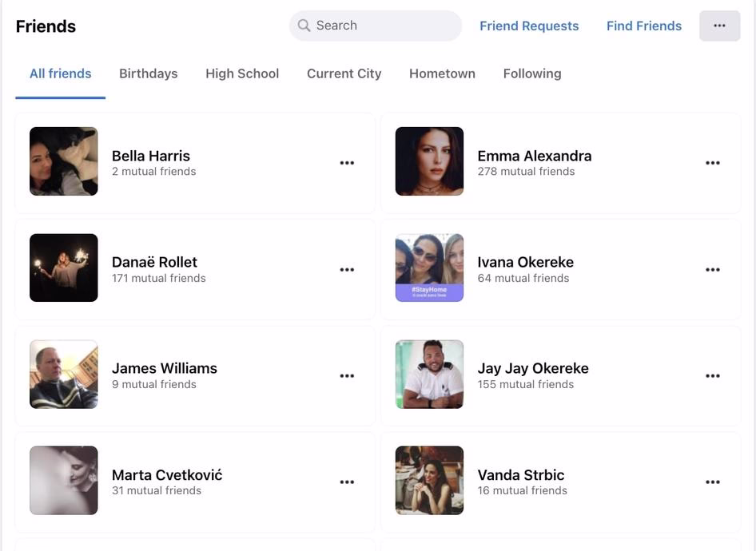Open the options menu for Marta Cvetković

347,482
